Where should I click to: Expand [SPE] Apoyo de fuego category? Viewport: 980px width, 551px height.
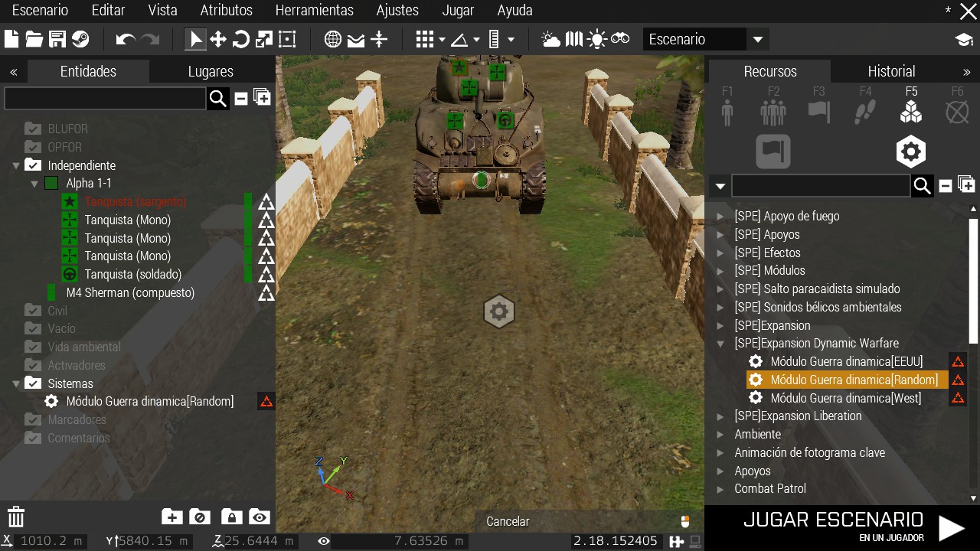click(x=720, y=217)
